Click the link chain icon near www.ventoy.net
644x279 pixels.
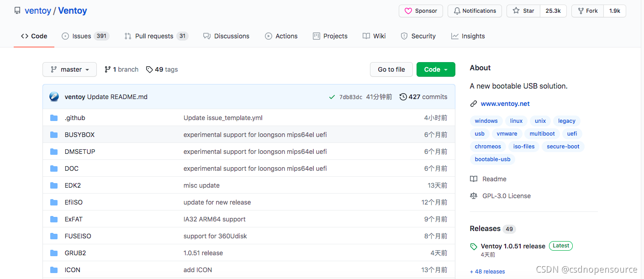(474, 104)
